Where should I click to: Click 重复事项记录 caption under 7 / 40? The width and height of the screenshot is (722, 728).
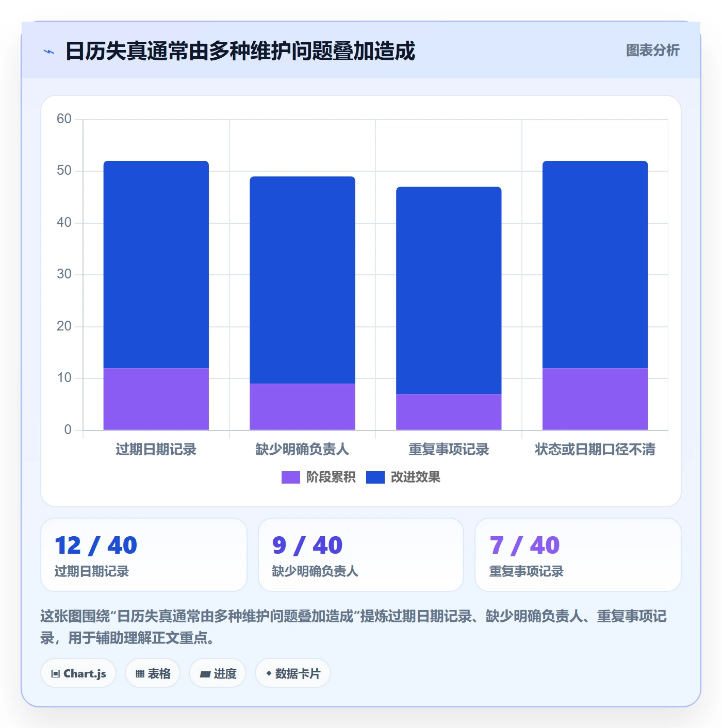tap(527, 572)
